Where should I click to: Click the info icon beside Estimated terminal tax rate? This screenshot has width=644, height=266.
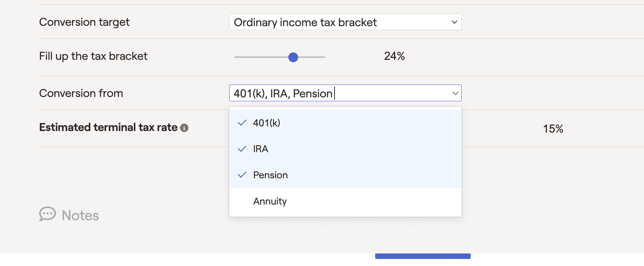click(184, 128)
